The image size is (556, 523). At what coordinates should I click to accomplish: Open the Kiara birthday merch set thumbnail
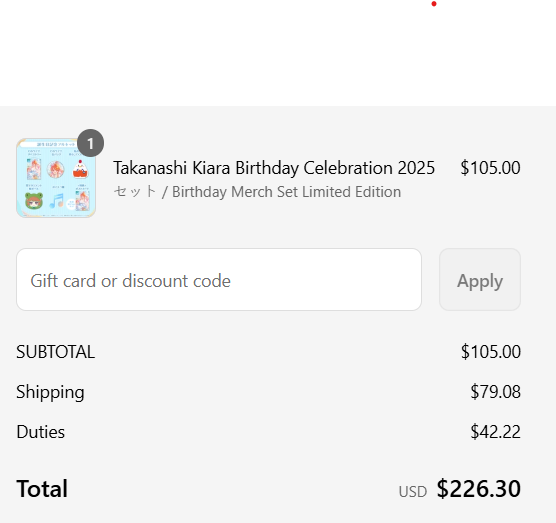tap(56, 178)
